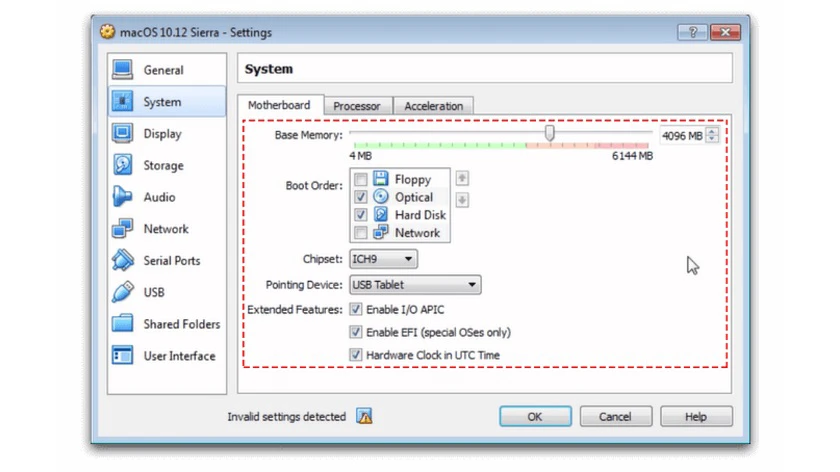Viewport: 840px width, 472px height.
Task: Toggle Enable I/O APIC checkbox
Action: click(x=356, y=309)
